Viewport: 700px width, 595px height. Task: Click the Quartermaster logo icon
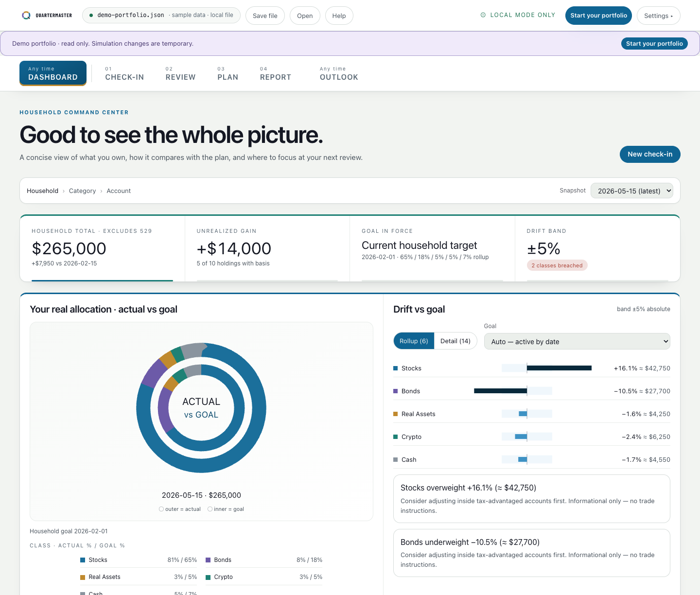26,16
